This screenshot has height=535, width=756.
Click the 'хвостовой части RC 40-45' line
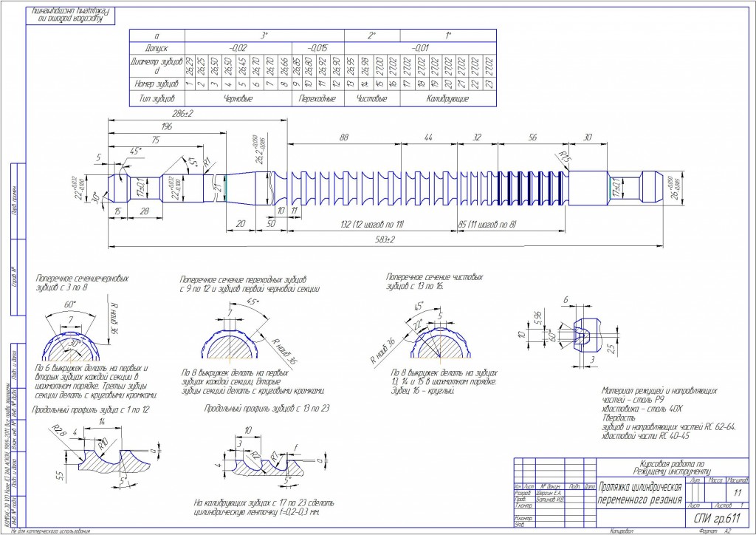pyautogui.click(x=645, y=436)
